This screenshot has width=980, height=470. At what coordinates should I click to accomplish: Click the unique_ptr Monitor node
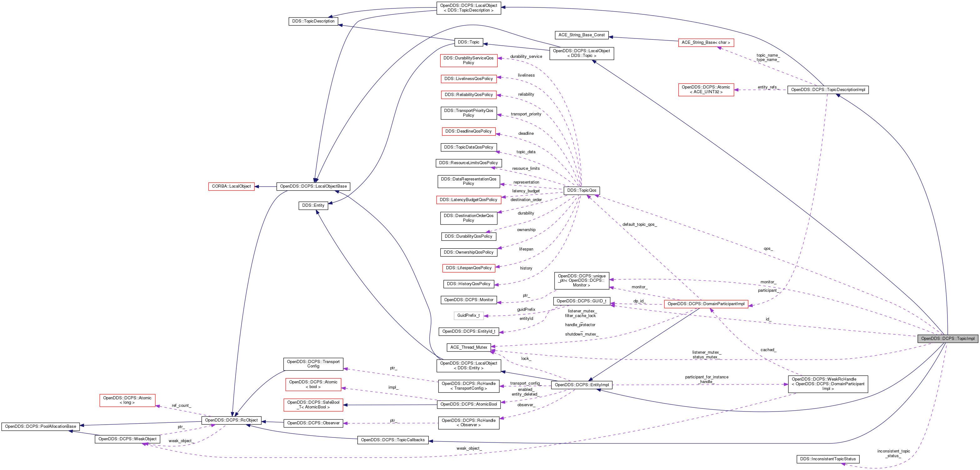[582, 281]
